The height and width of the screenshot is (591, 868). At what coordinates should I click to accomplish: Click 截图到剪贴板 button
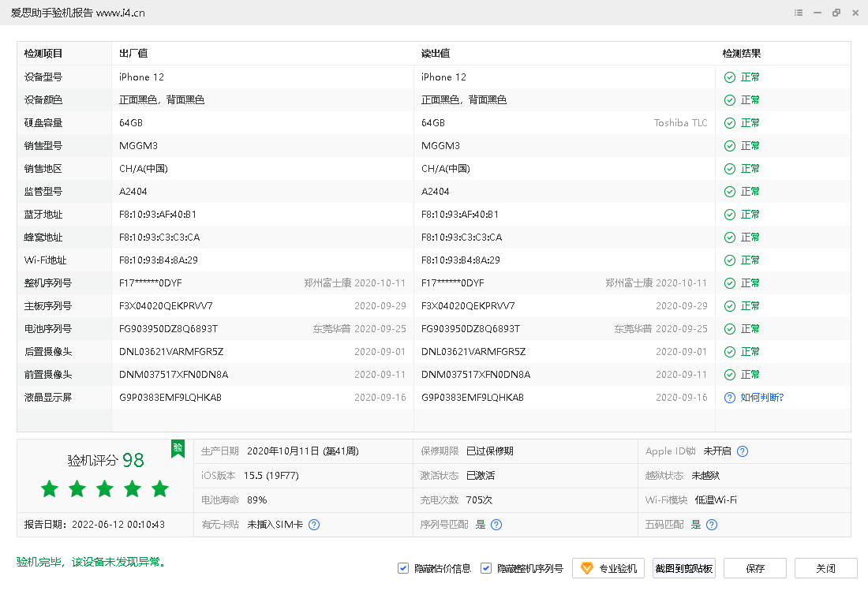pos(683,568)
